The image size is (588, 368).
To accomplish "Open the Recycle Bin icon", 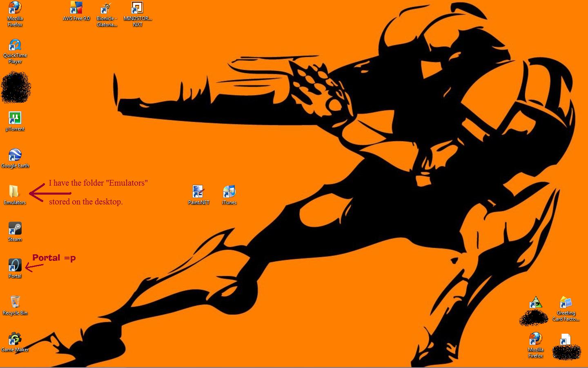I will click(15, 305).
